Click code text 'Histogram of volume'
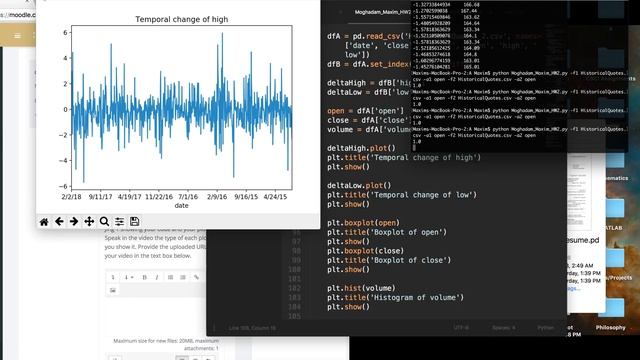The image size is (640, 360). pos(417,298)
